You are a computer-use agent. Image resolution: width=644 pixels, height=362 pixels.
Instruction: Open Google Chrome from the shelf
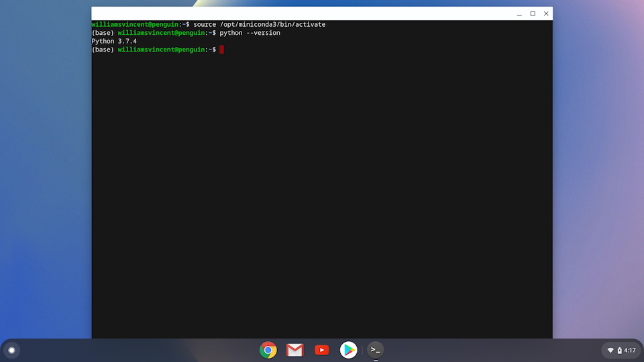(268, 350)
